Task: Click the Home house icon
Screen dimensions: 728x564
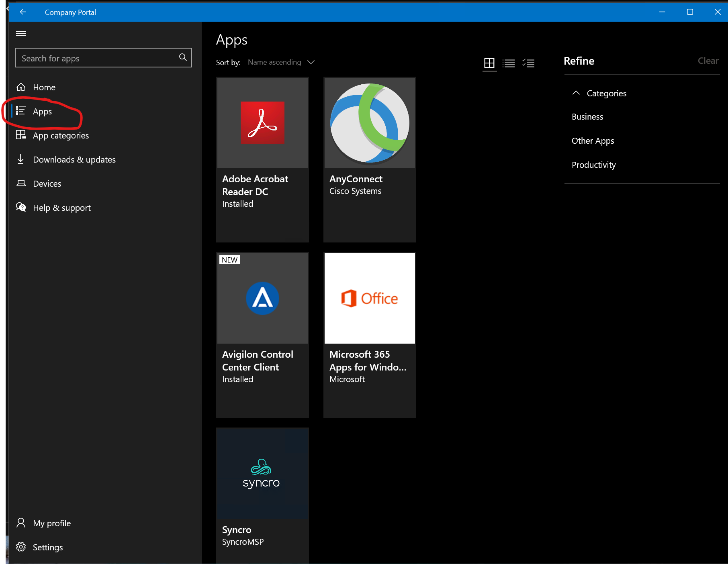Action: coord(21,87)
